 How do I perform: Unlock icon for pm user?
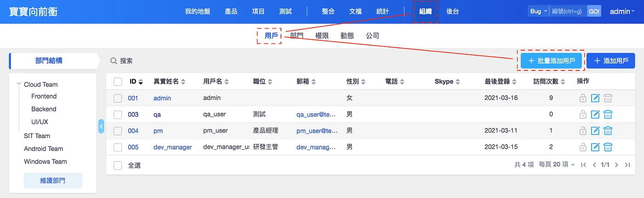pos(583,131)
